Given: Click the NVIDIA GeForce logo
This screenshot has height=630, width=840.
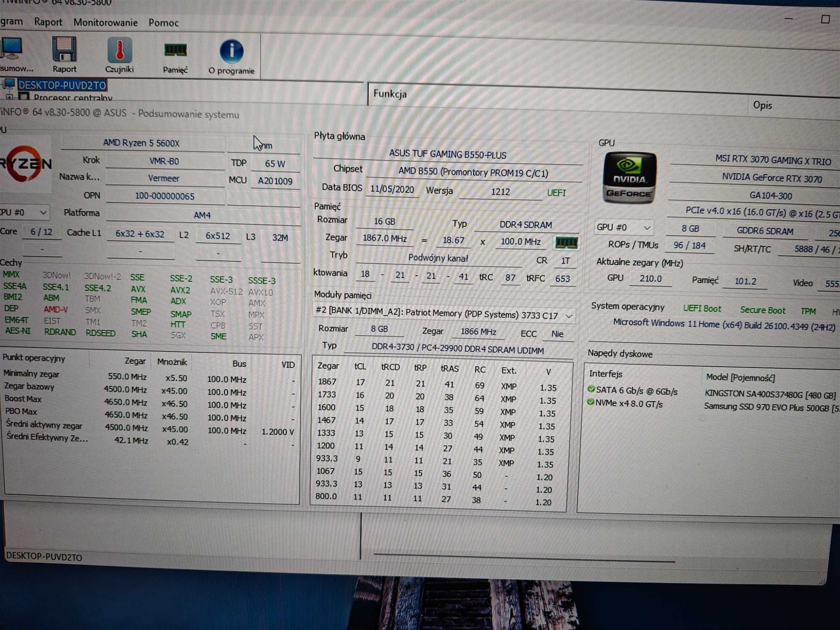Looking at the screenshot, I should point(629,178).
